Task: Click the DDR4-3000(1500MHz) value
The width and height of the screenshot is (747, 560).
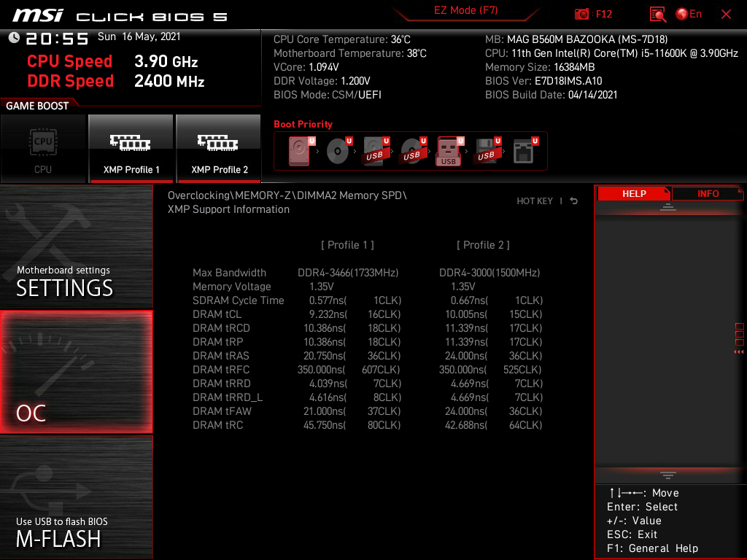Action: click(x=489, y=273)
